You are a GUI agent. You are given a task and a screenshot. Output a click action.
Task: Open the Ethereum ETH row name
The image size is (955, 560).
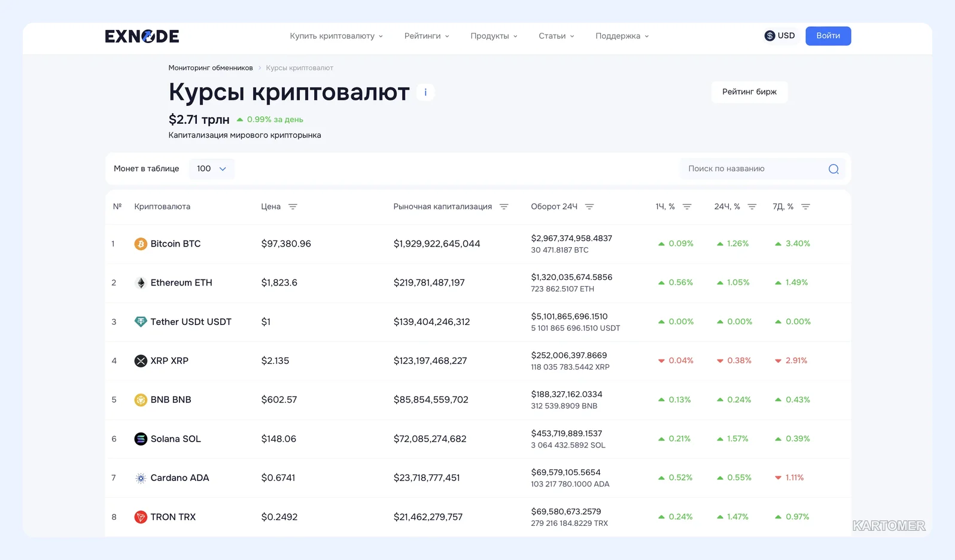coord(181,283)
